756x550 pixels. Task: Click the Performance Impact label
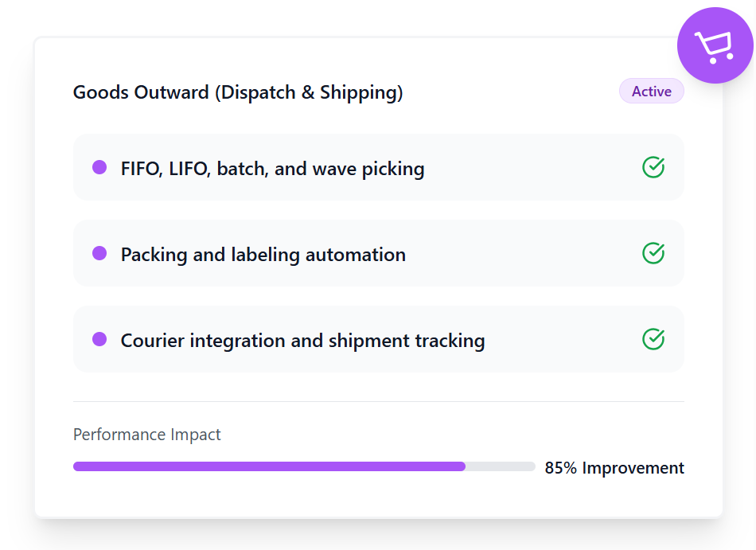tap(147, 435)
